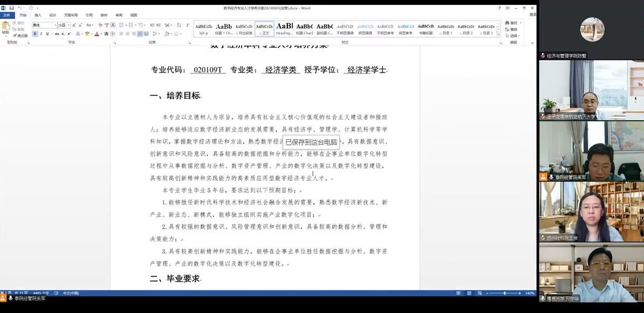Viewport: 644px width, 313px height.
Task: Apply center alignment to the paragraph
Action: click(x=127, y=34)
